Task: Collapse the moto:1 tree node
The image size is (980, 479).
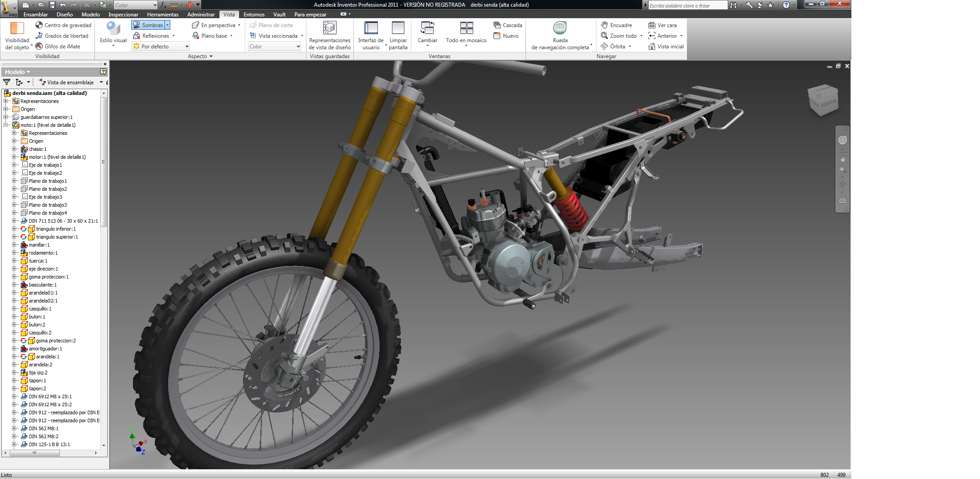Action: point(6,125)
